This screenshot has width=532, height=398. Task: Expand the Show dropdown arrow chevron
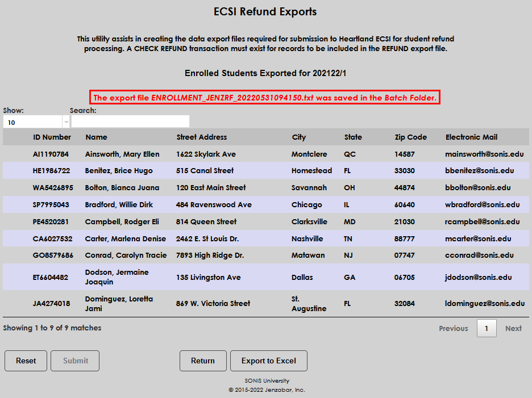(66, 121)
